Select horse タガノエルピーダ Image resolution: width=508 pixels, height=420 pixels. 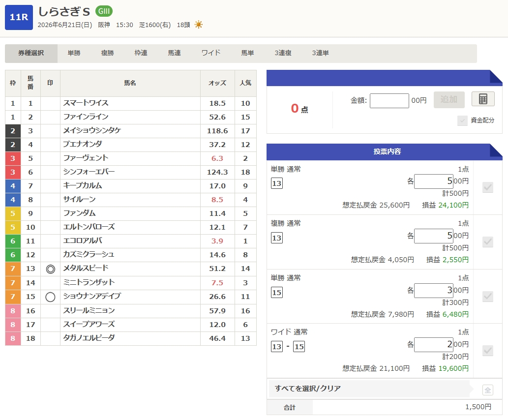[89, 338]
